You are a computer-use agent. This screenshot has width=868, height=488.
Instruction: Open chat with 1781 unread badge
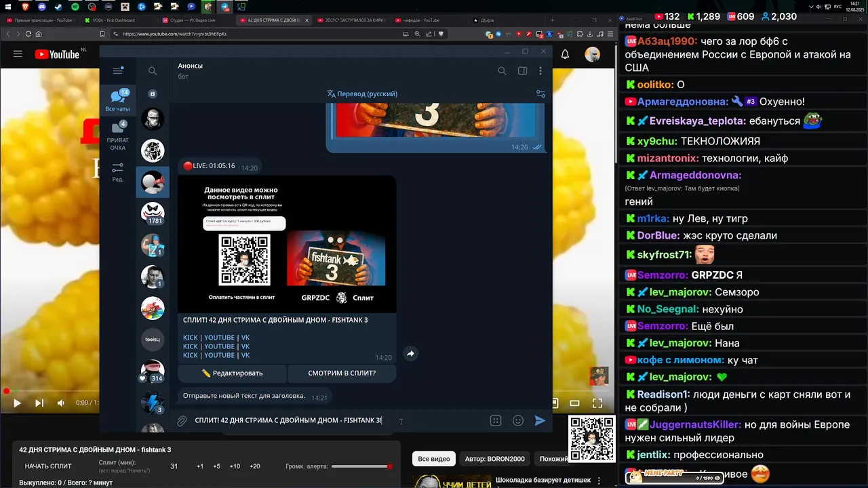[x=153, y=213]
